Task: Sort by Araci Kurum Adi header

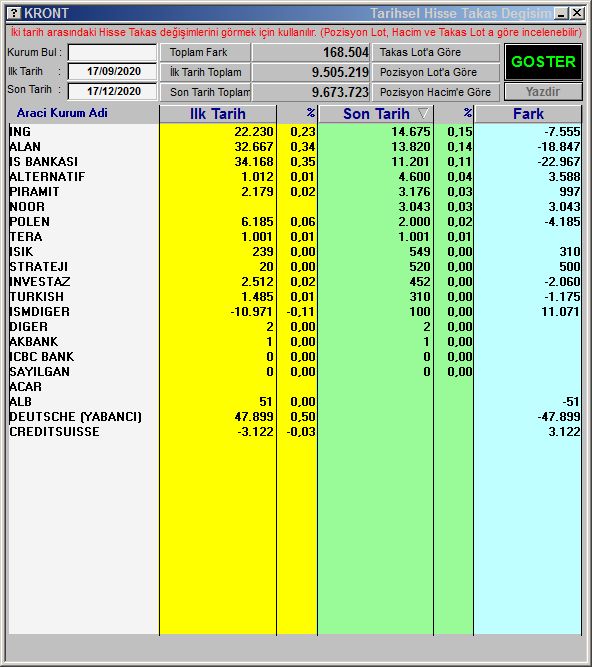Action: [62, 113]
